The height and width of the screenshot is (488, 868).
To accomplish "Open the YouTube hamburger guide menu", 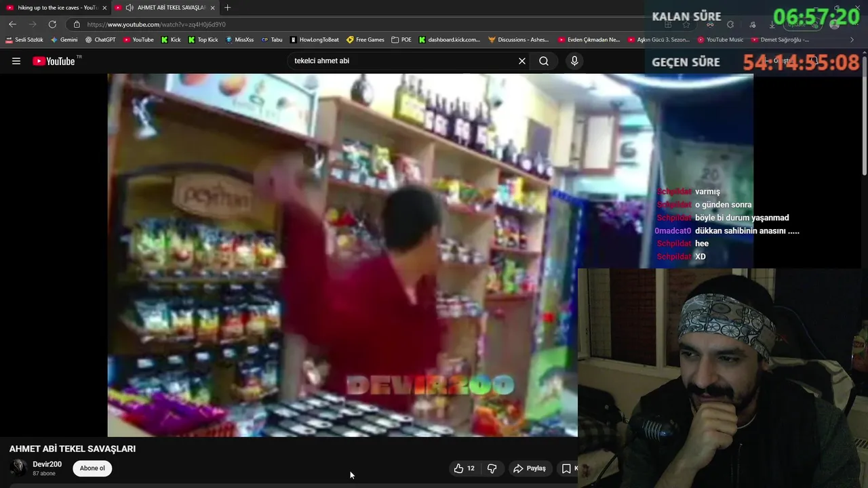I will click(16, 61).
